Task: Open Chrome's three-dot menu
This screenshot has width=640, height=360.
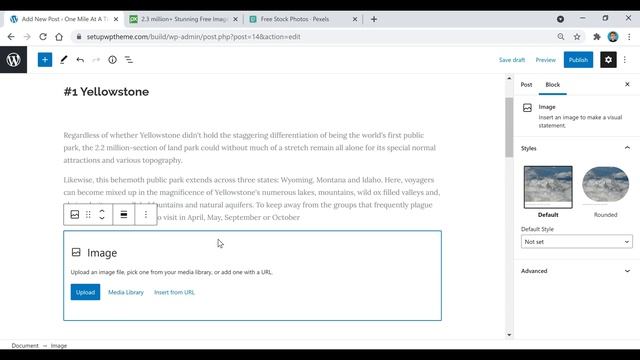Action: pyautogui.click(x=629, y=37)
